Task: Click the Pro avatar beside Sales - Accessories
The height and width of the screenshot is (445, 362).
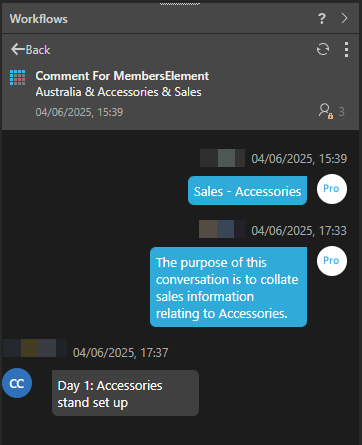Action: pos(332,189)
